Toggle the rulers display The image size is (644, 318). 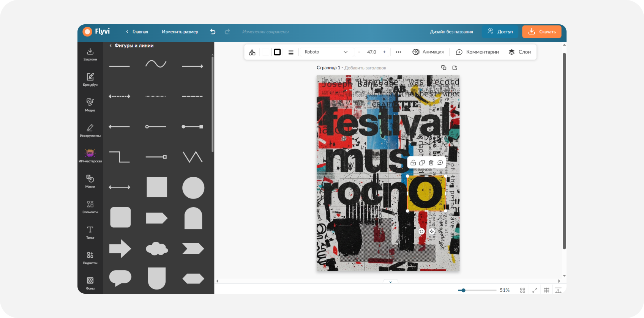pos(558,290)
